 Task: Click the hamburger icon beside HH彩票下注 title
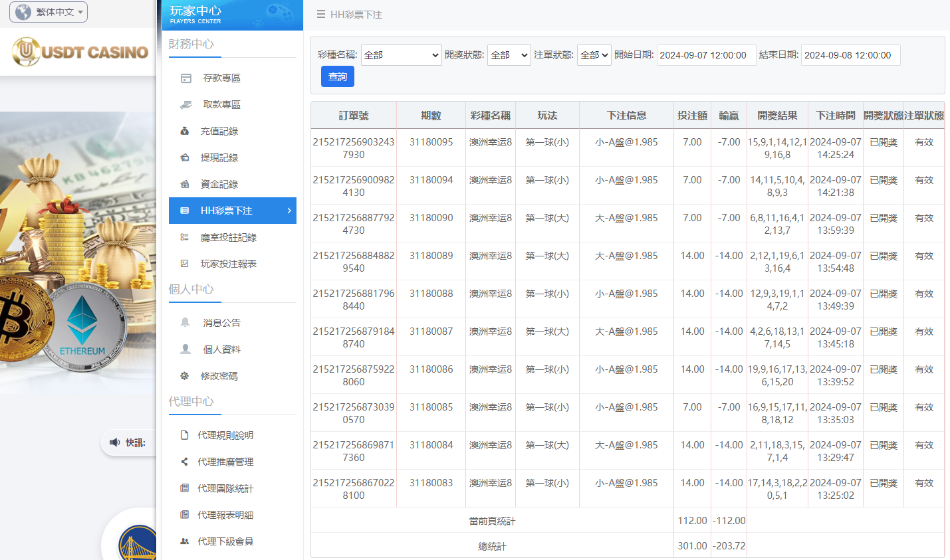(322, 13)
